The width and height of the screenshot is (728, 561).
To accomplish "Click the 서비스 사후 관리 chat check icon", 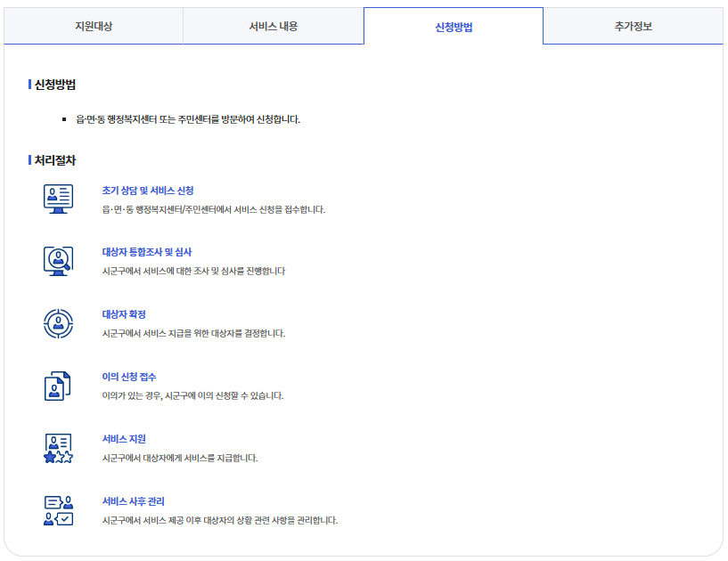I will coord(58,510).
